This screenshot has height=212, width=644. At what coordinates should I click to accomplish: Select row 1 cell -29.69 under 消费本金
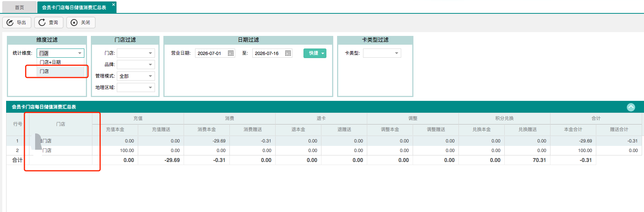pyautogui.click(x=207, y=141)
